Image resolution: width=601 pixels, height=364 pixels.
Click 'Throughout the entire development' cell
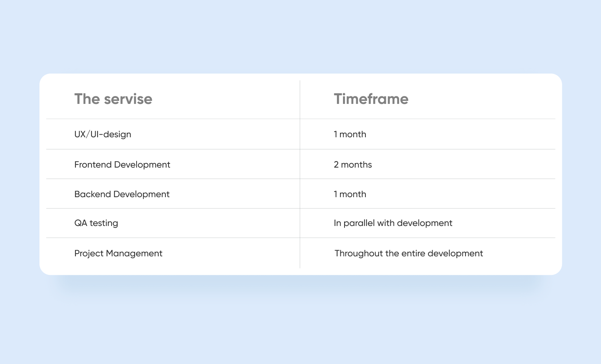pos(409,253)
